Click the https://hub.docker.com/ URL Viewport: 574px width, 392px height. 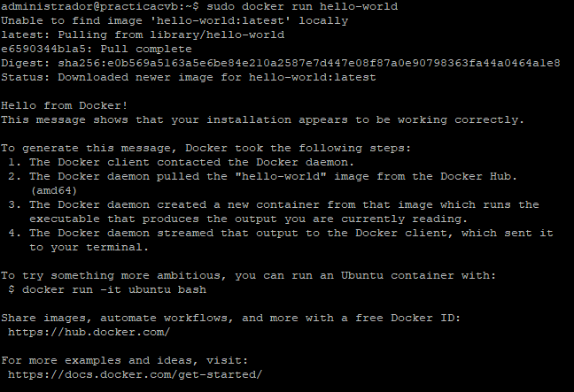tap(89, 332)
